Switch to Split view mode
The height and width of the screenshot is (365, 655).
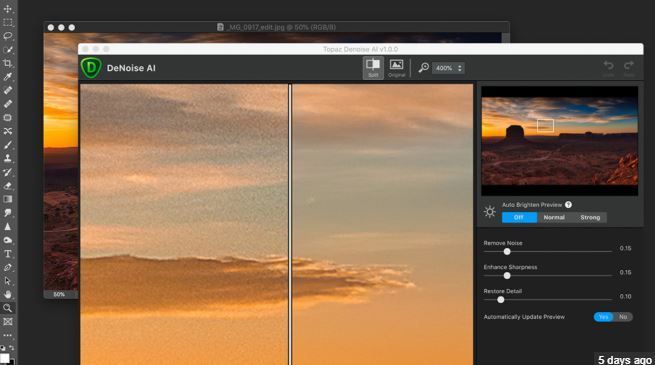point(373,68)
